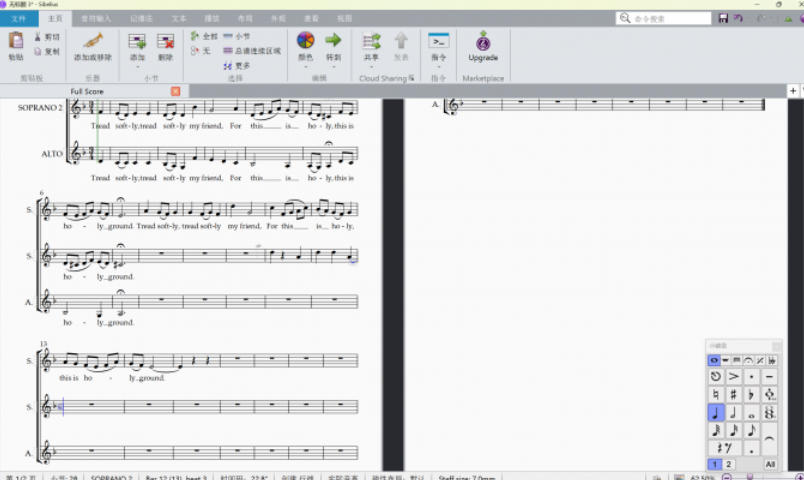Expand the Color dropdown arrow
Screen dimensions: 804x480
click(x=306, y=67)
